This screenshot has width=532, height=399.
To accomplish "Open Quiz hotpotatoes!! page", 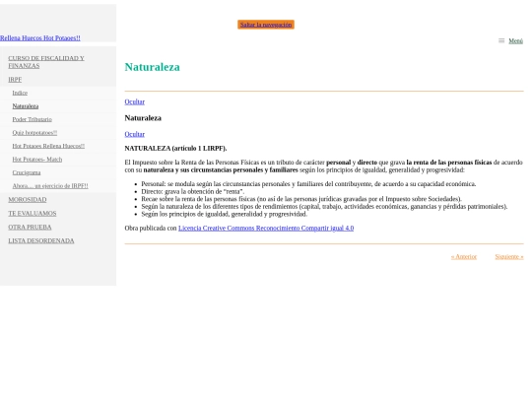I will coord(34,133).
